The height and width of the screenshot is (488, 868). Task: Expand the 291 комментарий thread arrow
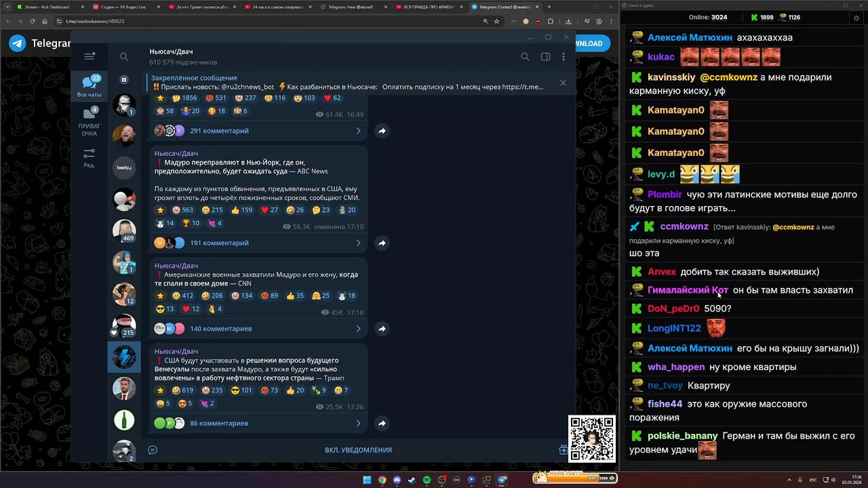[358, 131]
